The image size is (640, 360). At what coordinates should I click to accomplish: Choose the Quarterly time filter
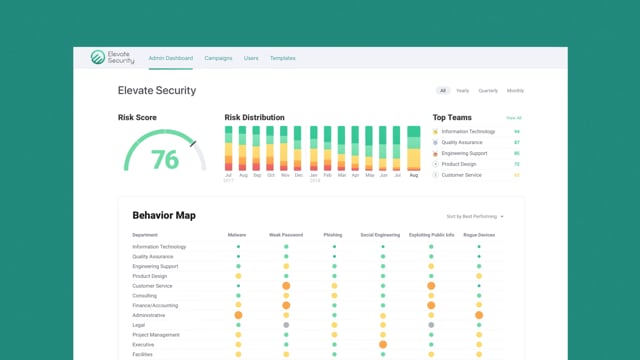488,91
